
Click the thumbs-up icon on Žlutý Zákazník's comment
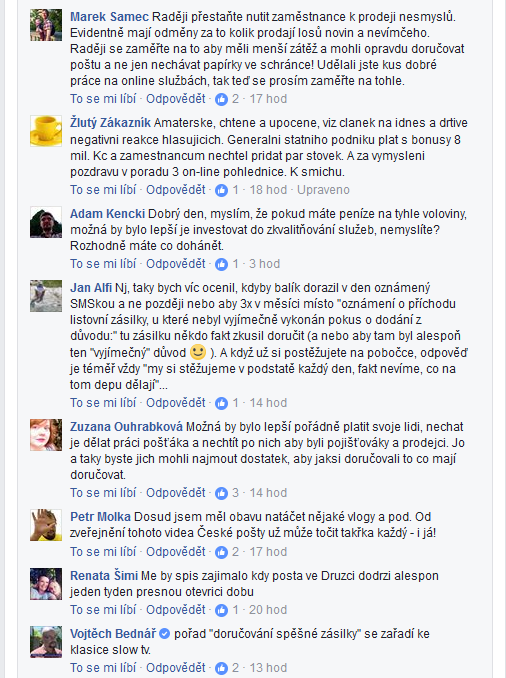(x=221, y=190)
